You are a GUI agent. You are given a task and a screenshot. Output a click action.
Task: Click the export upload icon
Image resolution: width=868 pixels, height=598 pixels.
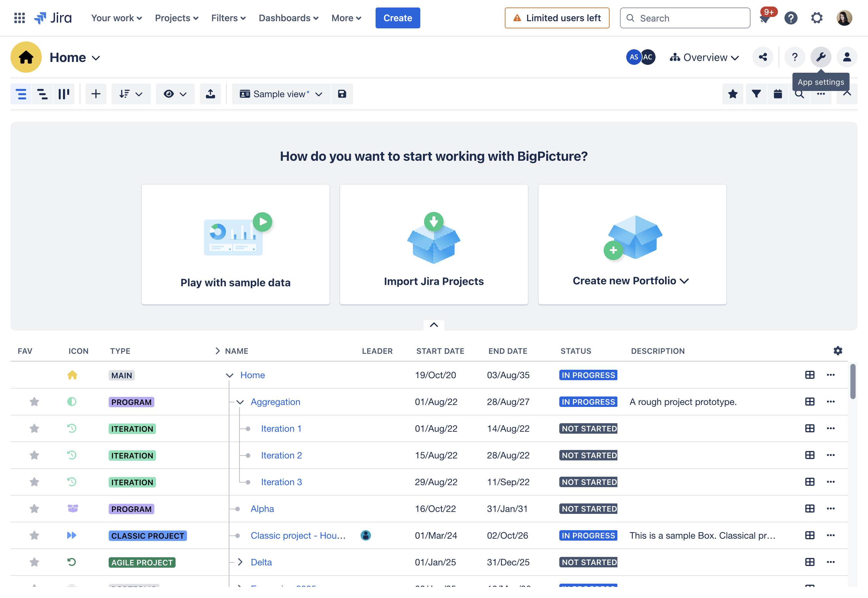(x=210, y=94)
